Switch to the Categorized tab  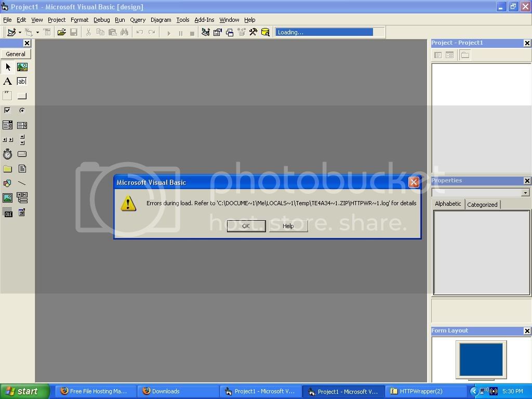[482, 205]
